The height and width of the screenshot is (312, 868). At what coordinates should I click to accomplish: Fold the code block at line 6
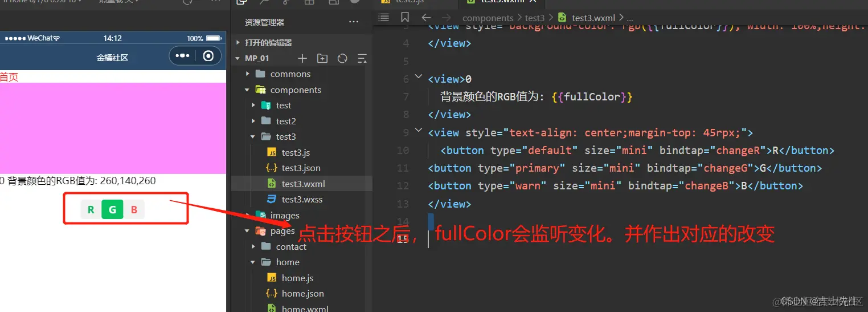(419, 76)
